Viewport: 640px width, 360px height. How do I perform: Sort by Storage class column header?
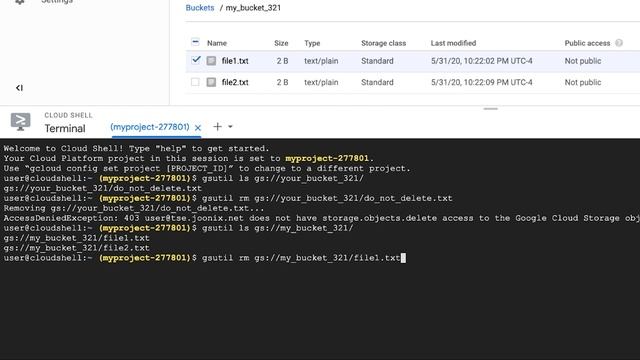click(383, 43)
